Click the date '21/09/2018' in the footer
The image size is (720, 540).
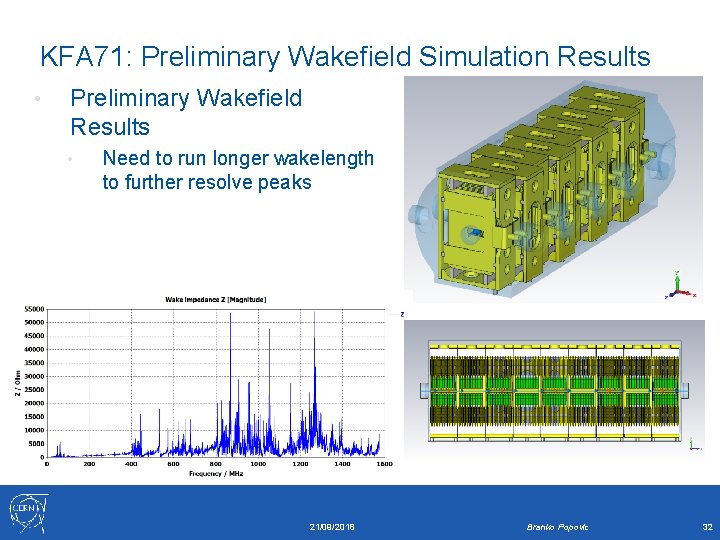point(332,527)
